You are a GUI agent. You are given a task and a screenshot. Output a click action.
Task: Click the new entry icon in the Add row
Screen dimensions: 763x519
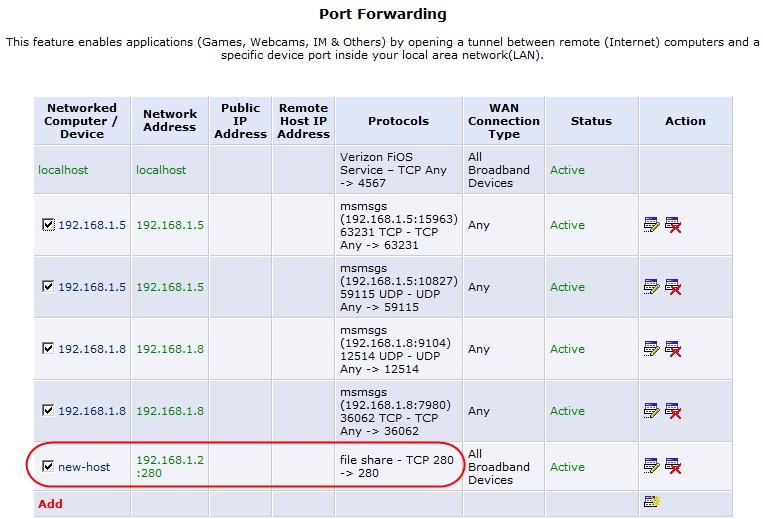coord(652,501)
